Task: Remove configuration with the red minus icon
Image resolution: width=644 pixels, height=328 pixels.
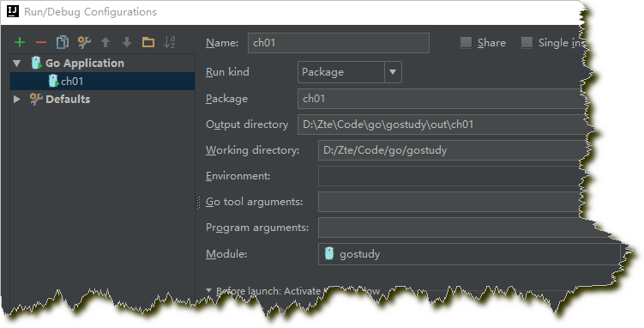Action: [41, 42]
